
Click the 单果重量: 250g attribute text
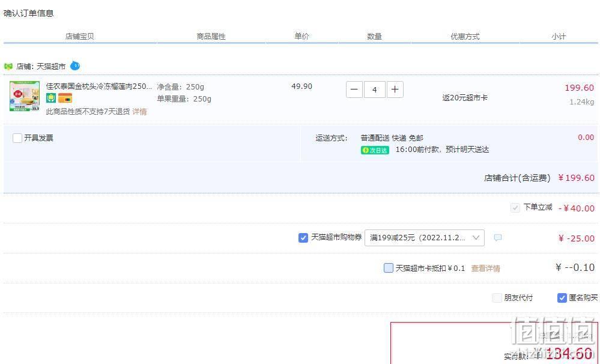coord(184,99)
